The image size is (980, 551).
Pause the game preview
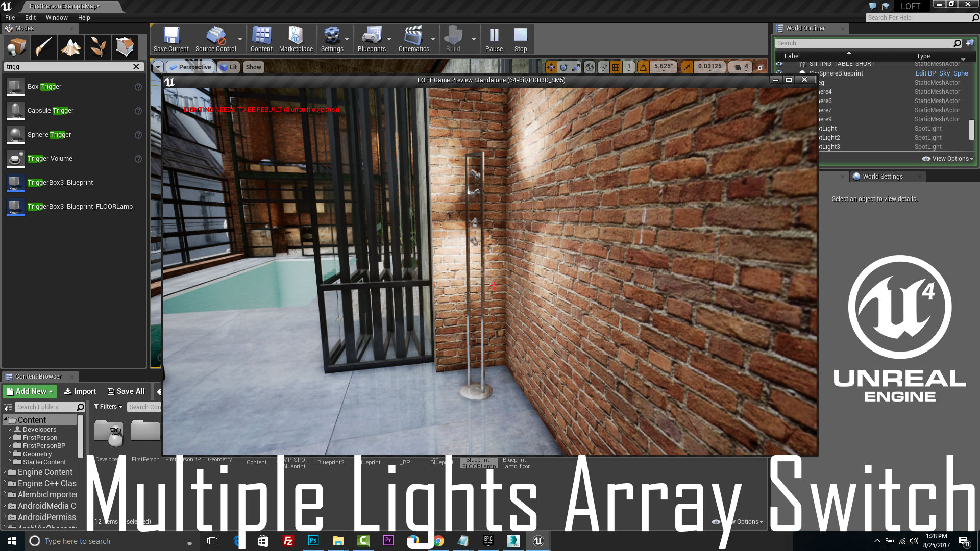click(x=494, y=39)
